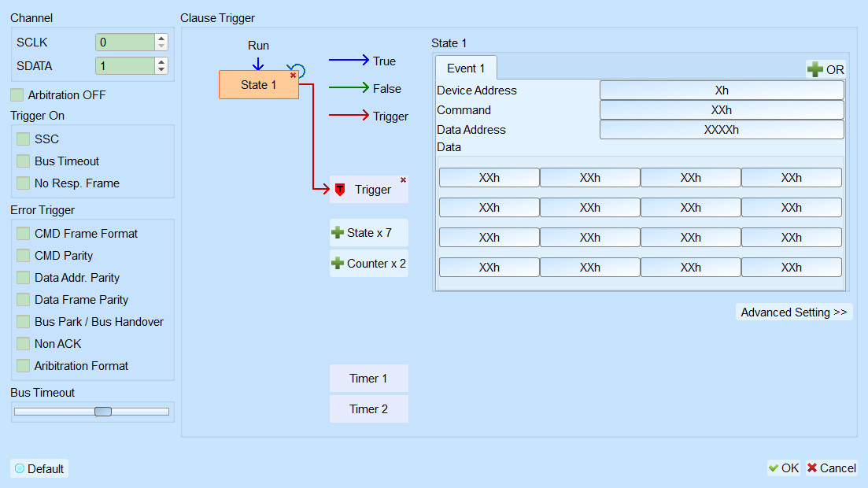Check Data Frame Parity option

tap(24, 300)
